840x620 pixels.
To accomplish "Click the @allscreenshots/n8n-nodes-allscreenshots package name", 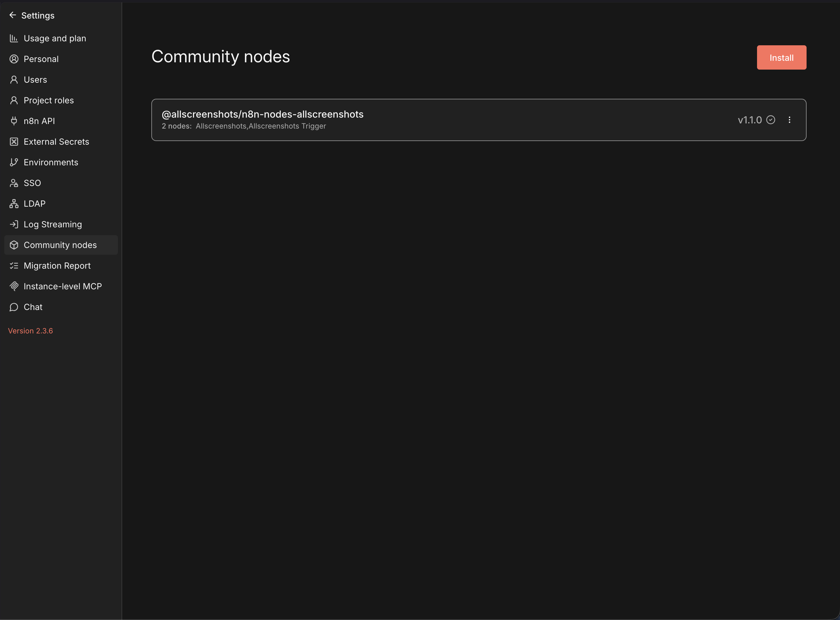I will 262,114.
